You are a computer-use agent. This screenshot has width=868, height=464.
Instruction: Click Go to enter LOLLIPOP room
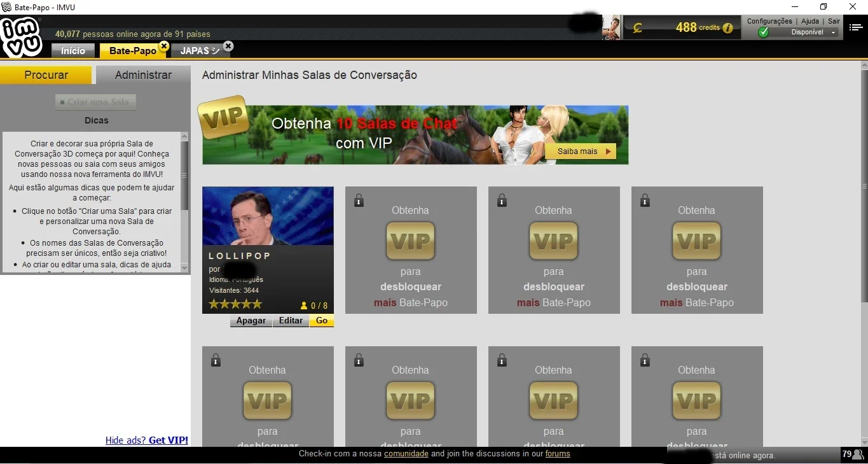(x=322, y=321)
